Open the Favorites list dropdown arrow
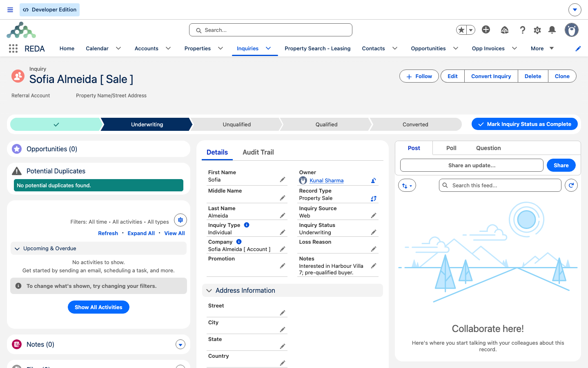Image resolution: width=588 pixels, height=368 pixels. [x=471, y=30]
